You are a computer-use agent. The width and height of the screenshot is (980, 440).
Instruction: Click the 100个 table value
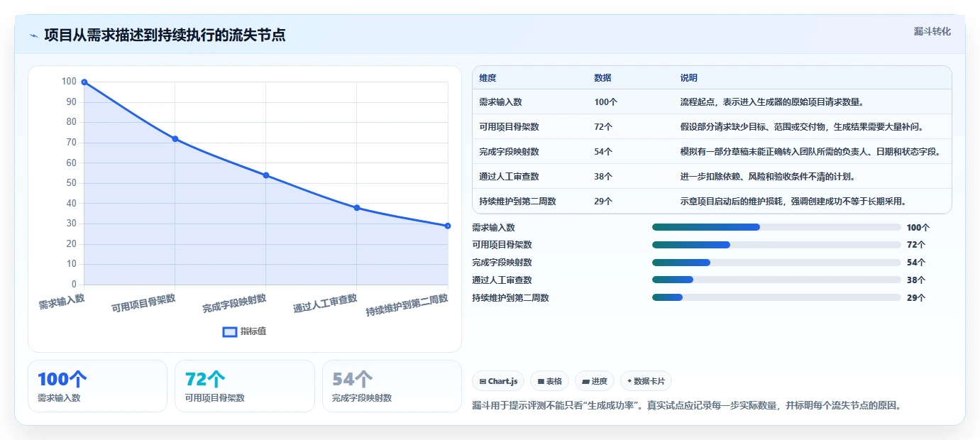pos(605,102)
